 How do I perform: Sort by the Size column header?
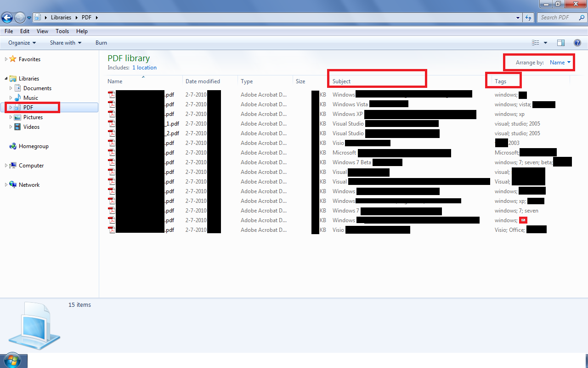click(x=311, y=81)
